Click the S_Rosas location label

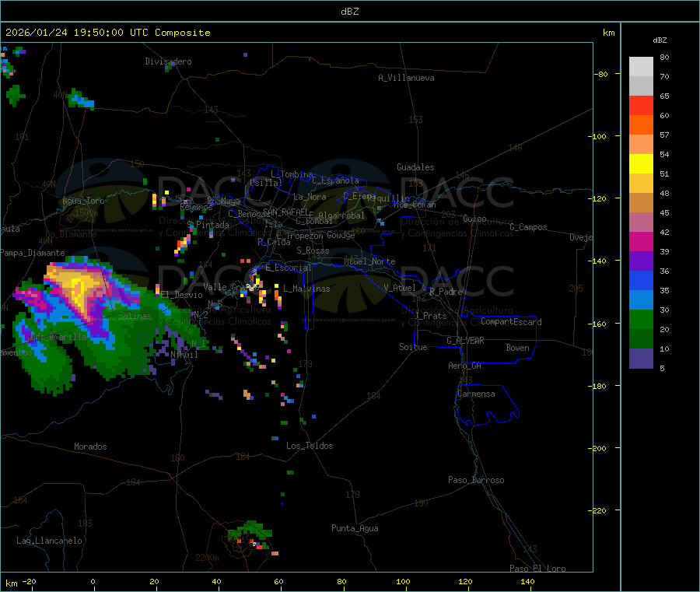(x=313, y=250)
